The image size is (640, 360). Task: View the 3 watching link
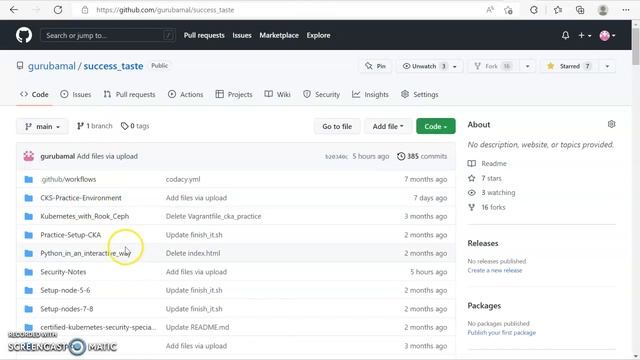(x=492, y=193)
